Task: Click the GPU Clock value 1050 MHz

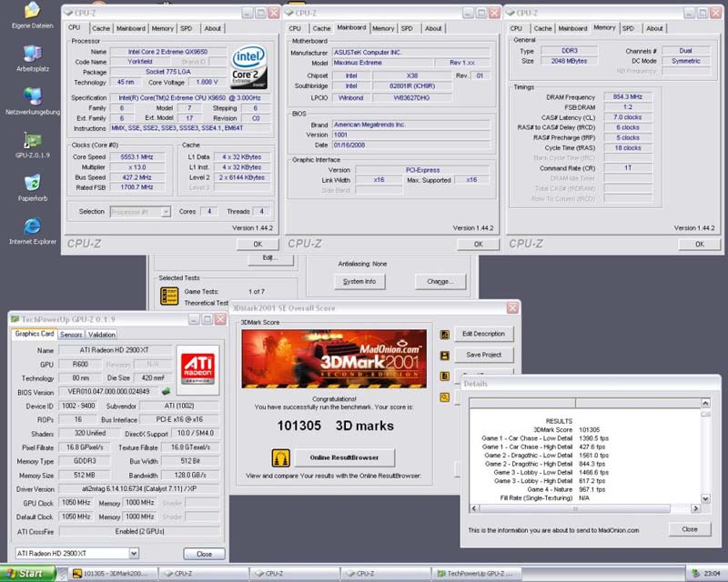Action: (76, 503)
